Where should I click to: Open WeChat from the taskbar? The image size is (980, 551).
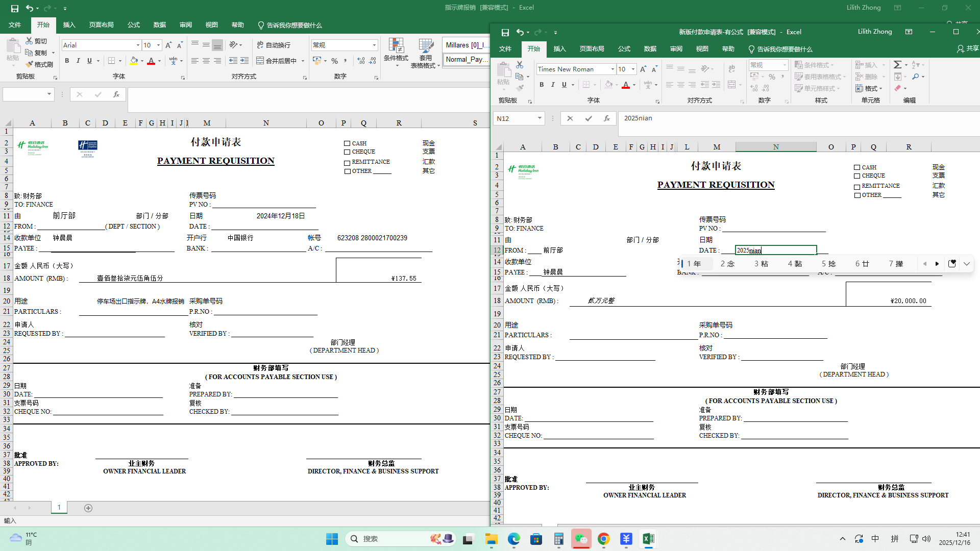[x=581, y=539]
